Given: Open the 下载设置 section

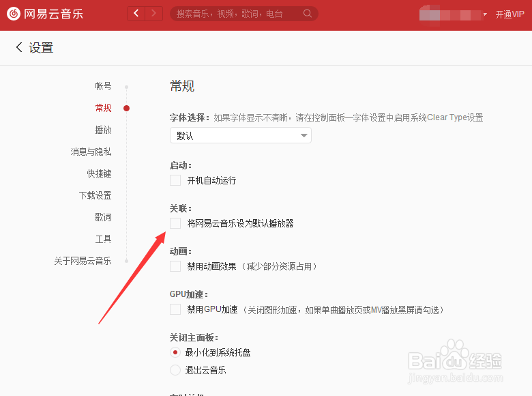Looking at the screenshot, I should [95, 195].
